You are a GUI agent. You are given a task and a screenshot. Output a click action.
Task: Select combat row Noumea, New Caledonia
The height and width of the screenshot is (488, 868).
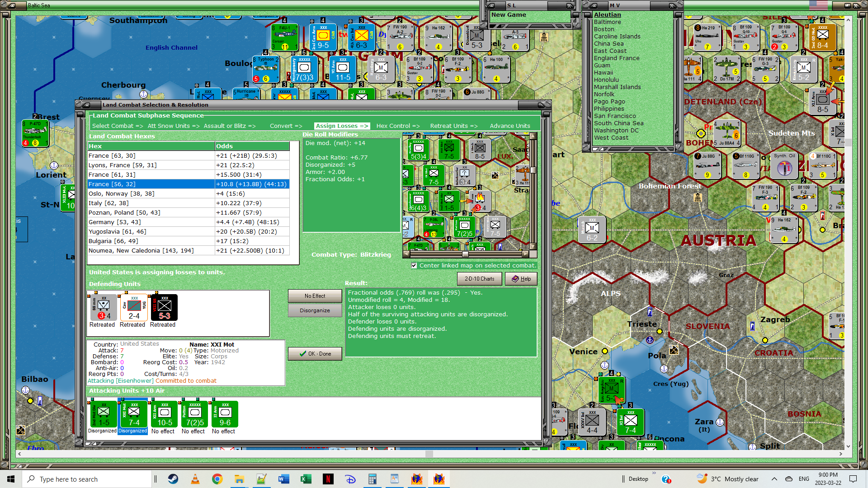click(189, 250)
